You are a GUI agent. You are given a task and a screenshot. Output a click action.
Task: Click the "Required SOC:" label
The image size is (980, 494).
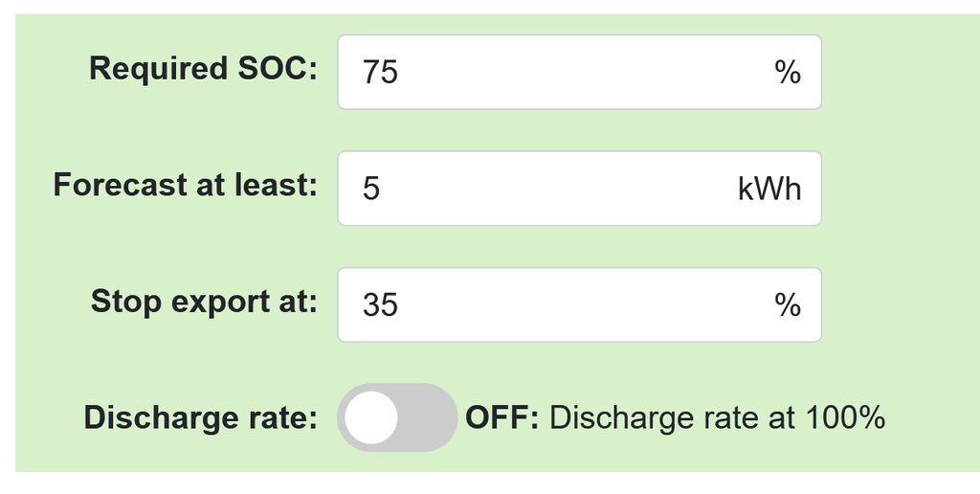203,69
